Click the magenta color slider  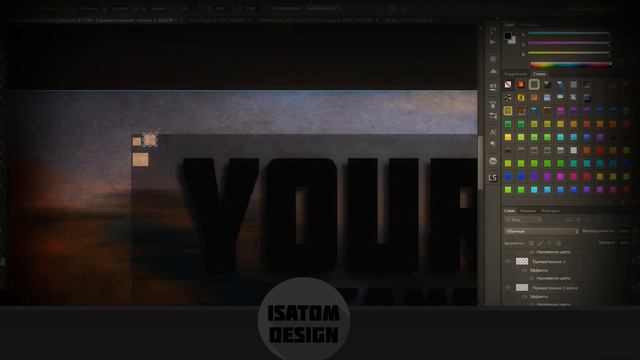tap(569, 42)
